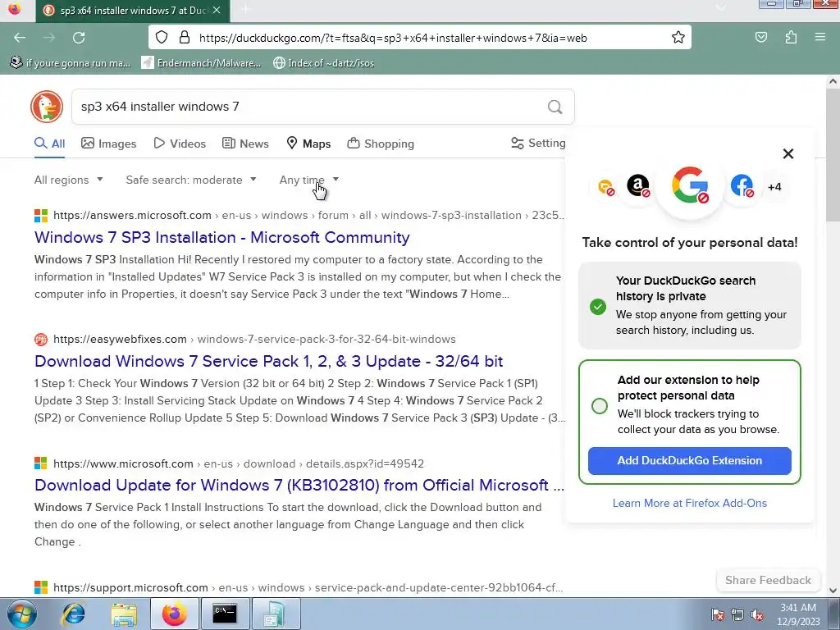Save page to Pocket
Screen dimensions: 840x630
click(x=760, y=38)
